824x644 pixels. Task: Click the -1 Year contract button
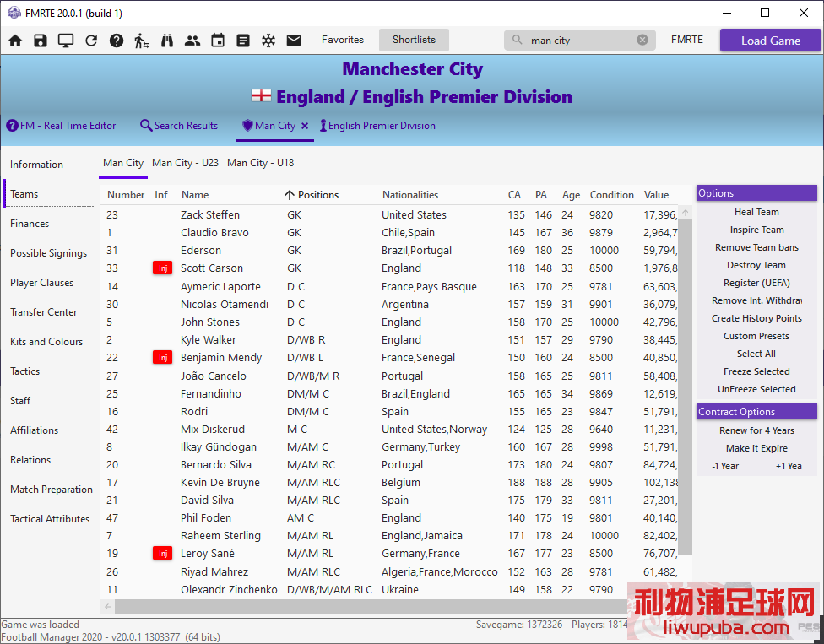[725, 467]
